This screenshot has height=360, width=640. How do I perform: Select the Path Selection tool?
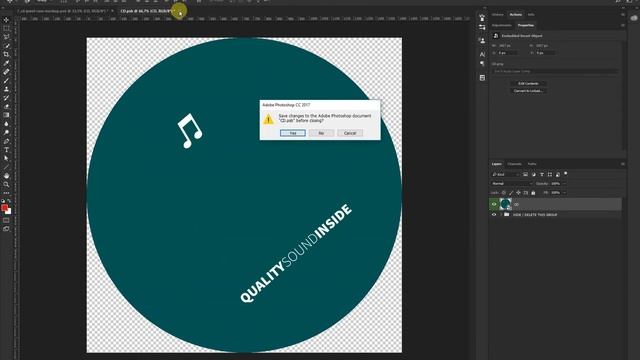click(x=6, y=158)
